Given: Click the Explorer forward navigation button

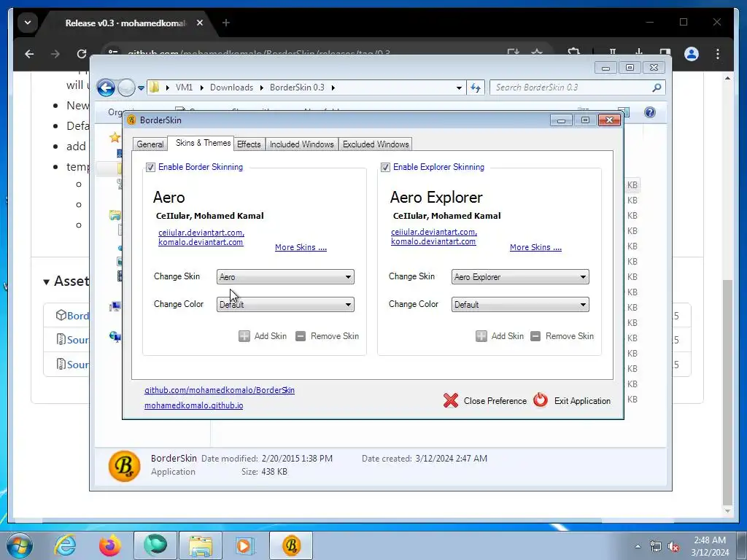Looking at the screenshot, I should tap(126, 87).
